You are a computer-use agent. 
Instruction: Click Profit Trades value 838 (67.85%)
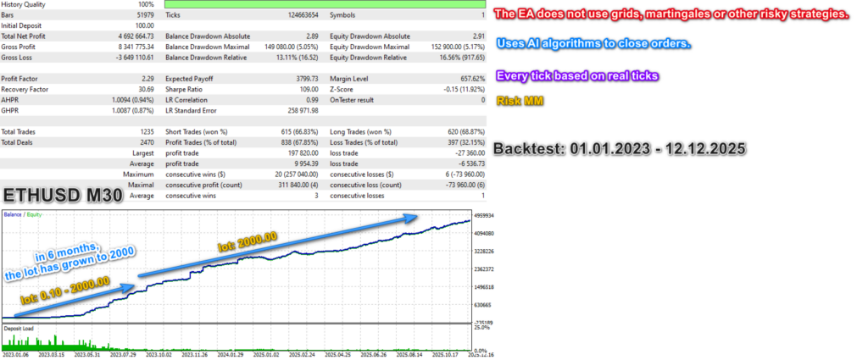(300, 142)
